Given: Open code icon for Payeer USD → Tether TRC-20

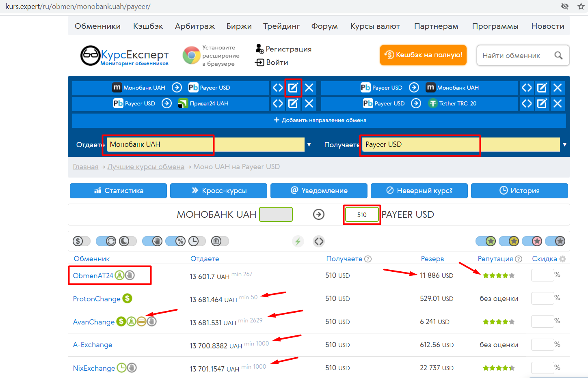Looking at the screenshot, I should tap(527, 103).
